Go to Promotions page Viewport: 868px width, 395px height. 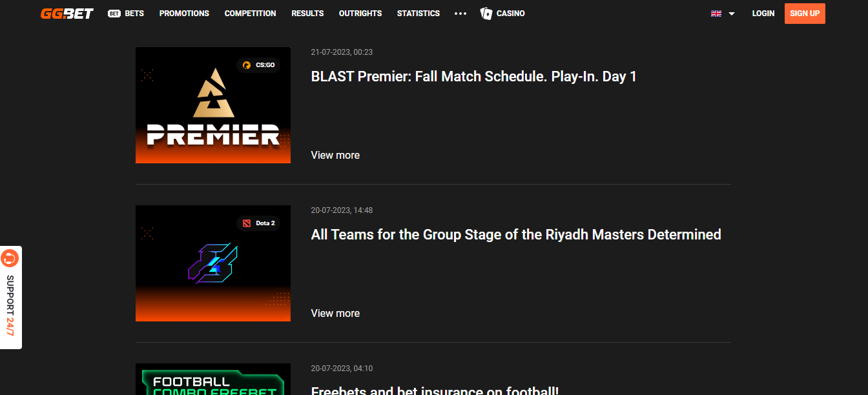(x=184, y=14)
